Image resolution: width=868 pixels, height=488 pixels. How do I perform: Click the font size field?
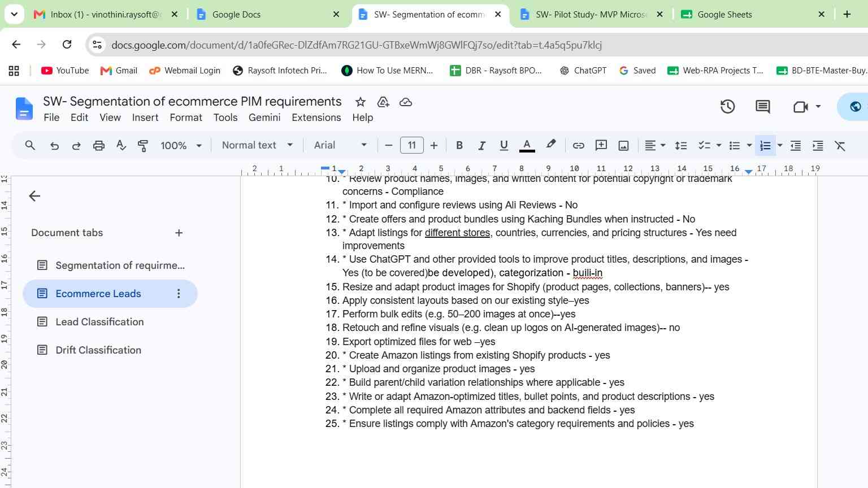(x=412, y=145)
